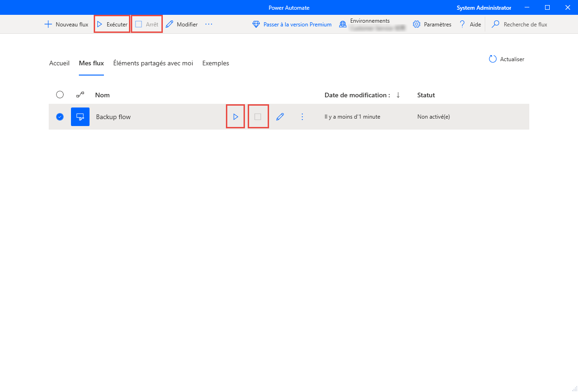This screenshot has width=578, height=392.
Task: Sort by Date de modification column
Action: point(362,95)
